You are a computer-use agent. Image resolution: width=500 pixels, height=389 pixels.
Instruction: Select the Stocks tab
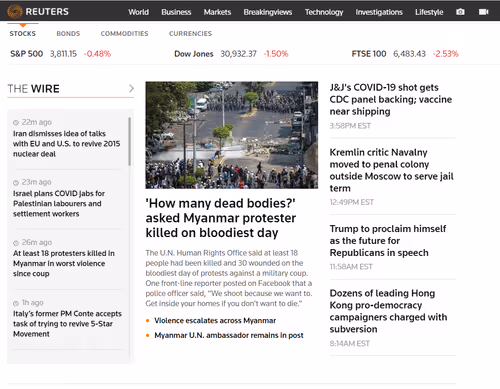point(23,33)
